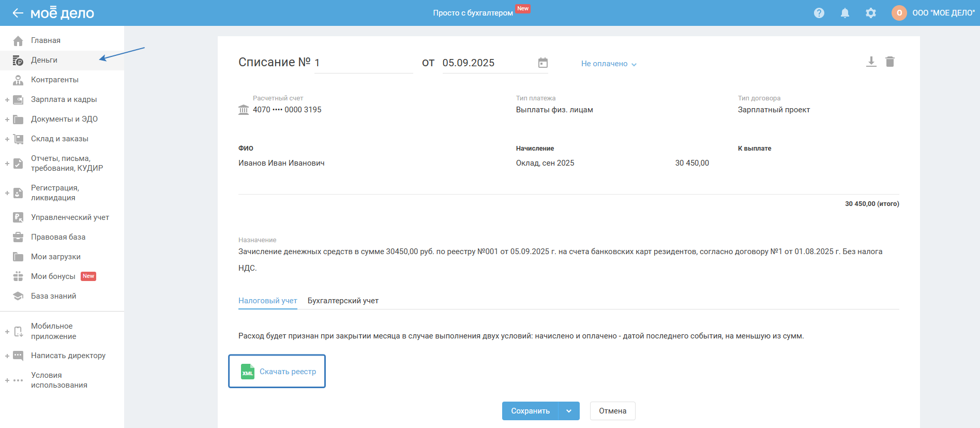Image resolution: width=980 pixels, height=428 pixels.
Task: Click the Контрагенты sidebar icon
Action: (18, 80)
